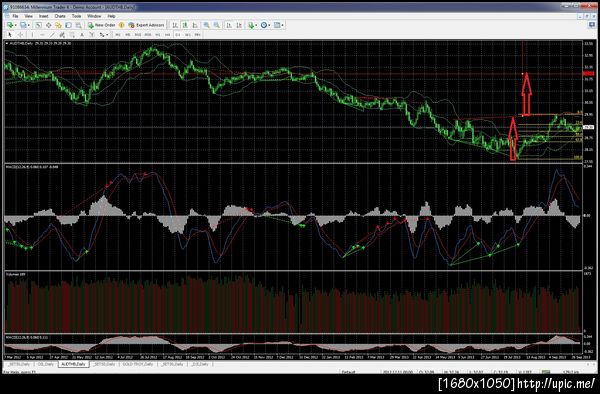Toggle the M15 timeframe button
Viewport: 600px width, 394px height.
pos(138,35)
